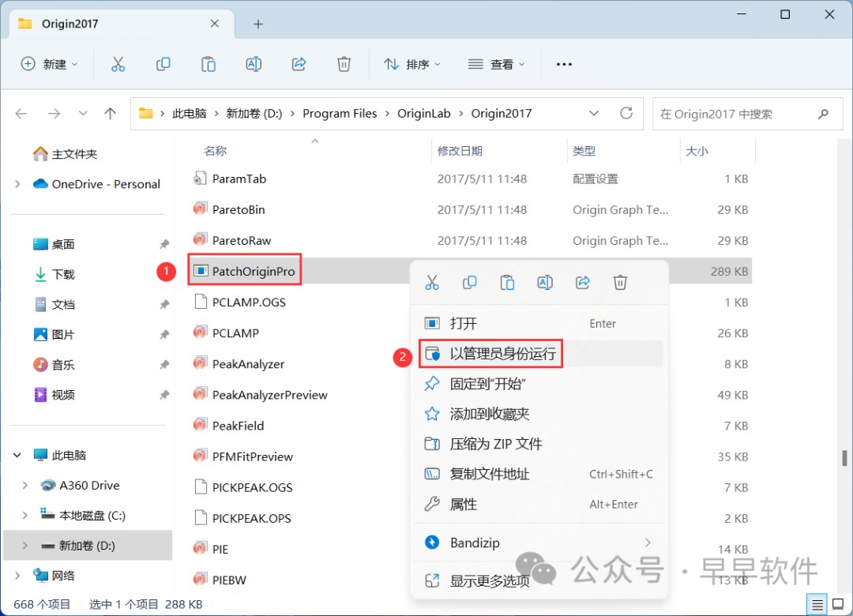Open a new tab with the plus button
853x616 pixels.
pos(257,24)
